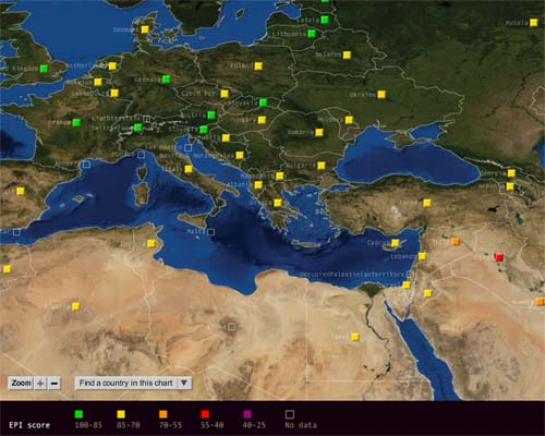Zoom out with the minus button
Viewport: 545px width, 436px height.
click(x=54, y=383)
